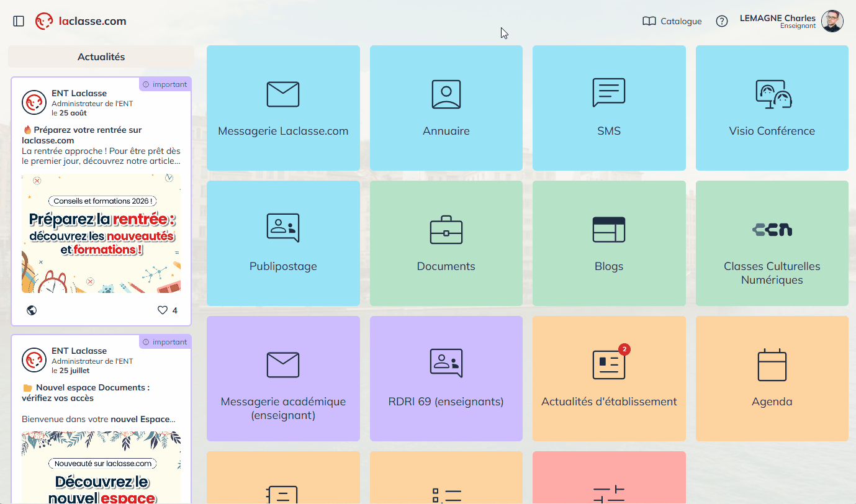Open Nouvel espace Documents post title
The height and width of the screenshot is (504, 856).
pos(86,393)
